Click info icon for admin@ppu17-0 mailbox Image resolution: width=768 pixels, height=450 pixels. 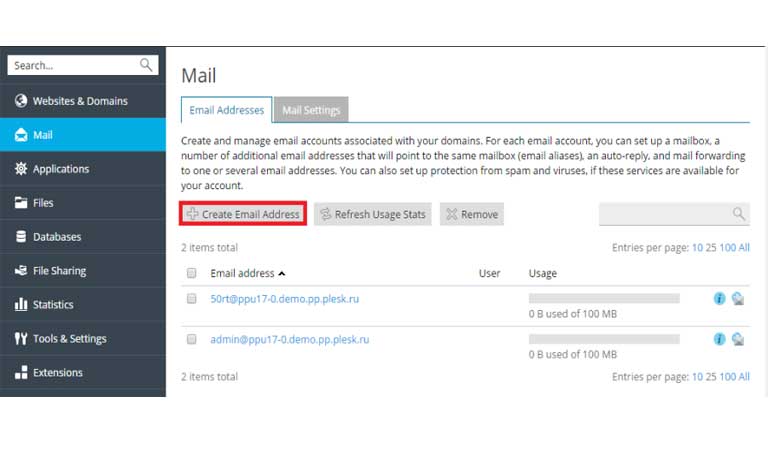click(x=719, y=339)
